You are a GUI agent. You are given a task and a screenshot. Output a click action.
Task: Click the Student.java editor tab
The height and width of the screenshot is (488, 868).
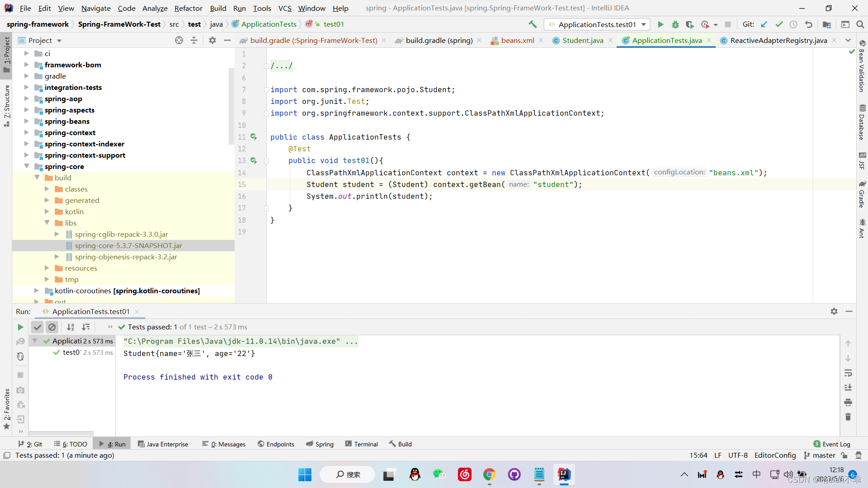point(582,40)
